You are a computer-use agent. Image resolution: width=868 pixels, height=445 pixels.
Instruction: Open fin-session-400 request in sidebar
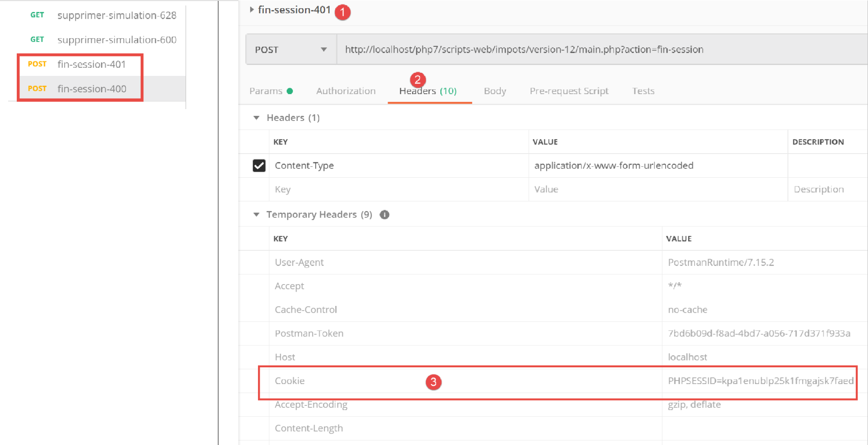[x=91, y=89]
